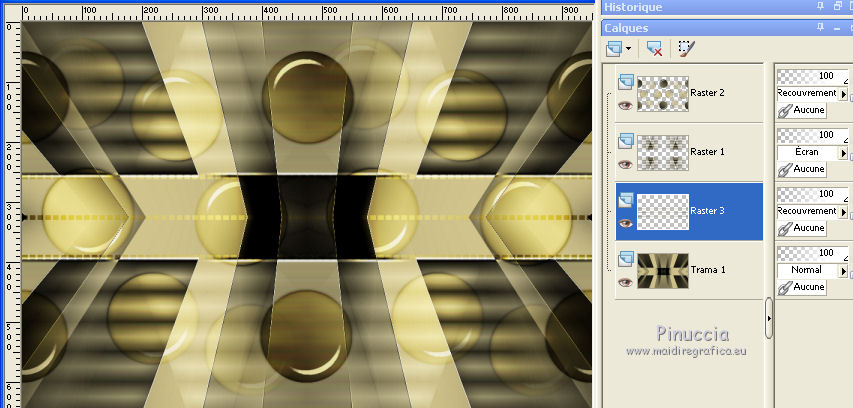The width and height of the screenshot is (853, 408).
Task: Select the layer named Raster 1
Action: (x=707, y=152)
